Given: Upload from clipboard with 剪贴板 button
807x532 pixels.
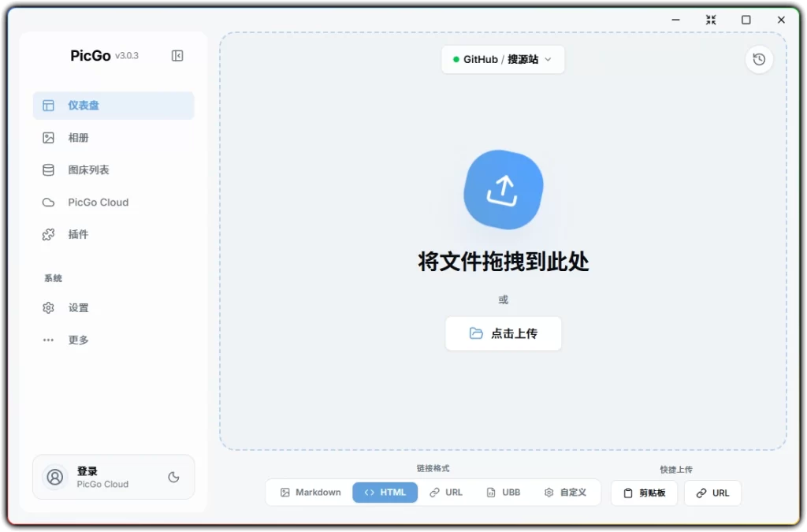Looking at the screenshot, I should [x=645, y=493].
